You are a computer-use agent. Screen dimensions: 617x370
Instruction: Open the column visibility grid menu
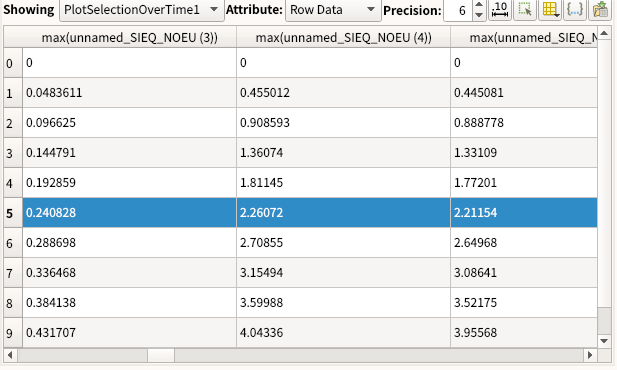(550, 9)
